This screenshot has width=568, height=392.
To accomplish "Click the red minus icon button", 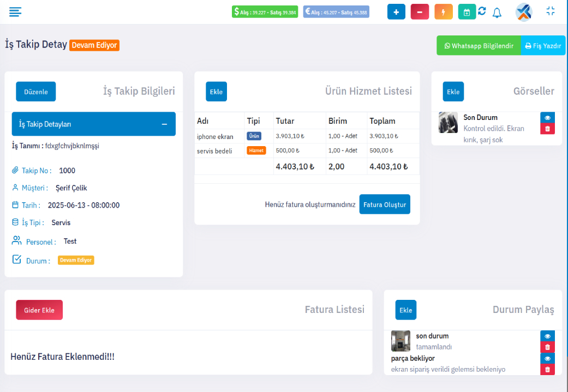I will pos(420,12).
